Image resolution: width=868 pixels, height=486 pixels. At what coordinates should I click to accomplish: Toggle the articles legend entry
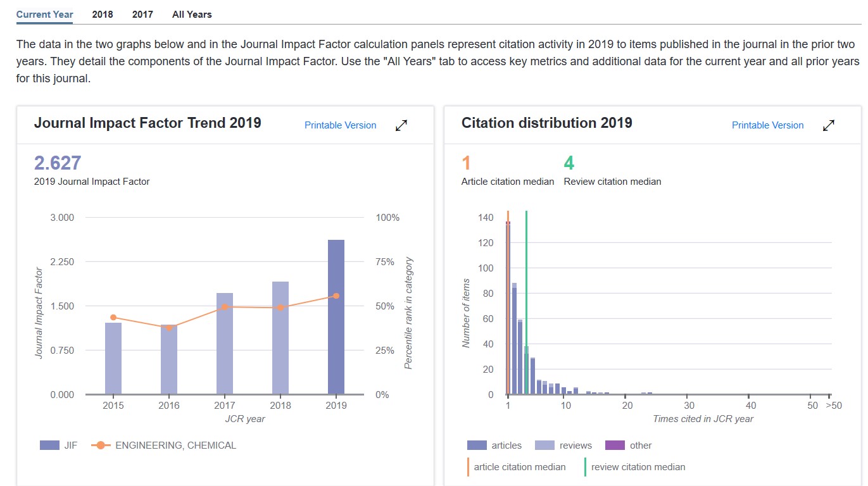click(x=494, y=445)
